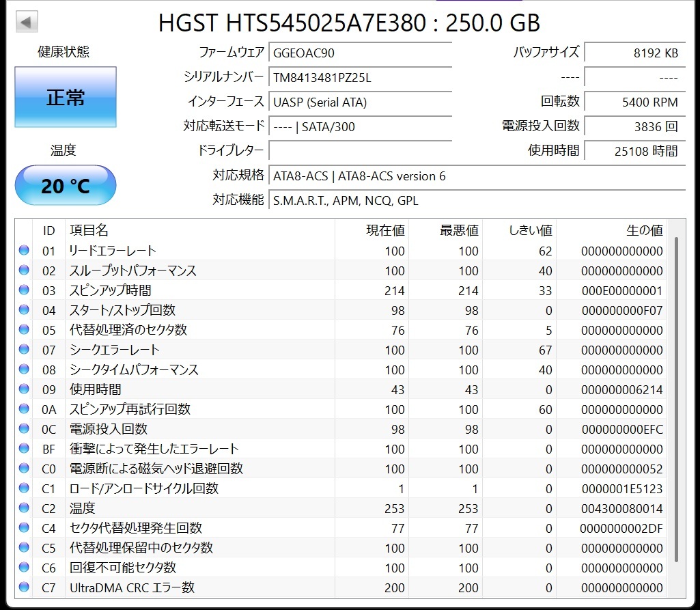Viewport: 700px width, 610px height.
Task: Click the status dot for スタート/ストップ回数
Action: point(24,309)
